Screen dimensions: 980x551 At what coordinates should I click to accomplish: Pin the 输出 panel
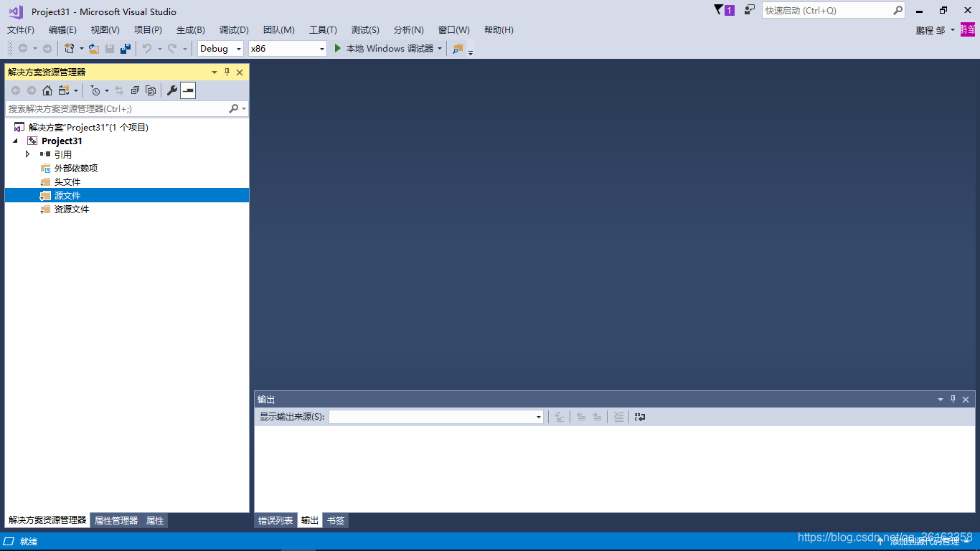click(952, 399)
